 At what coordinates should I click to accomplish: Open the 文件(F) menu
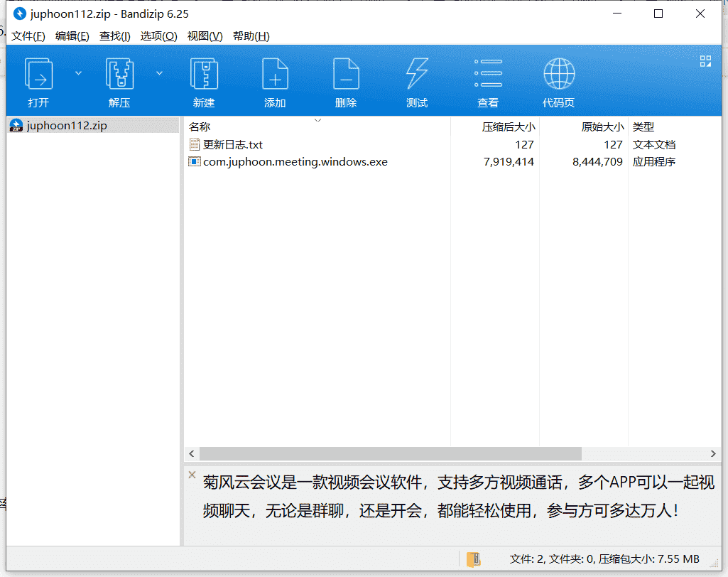(x=28, y=36)
